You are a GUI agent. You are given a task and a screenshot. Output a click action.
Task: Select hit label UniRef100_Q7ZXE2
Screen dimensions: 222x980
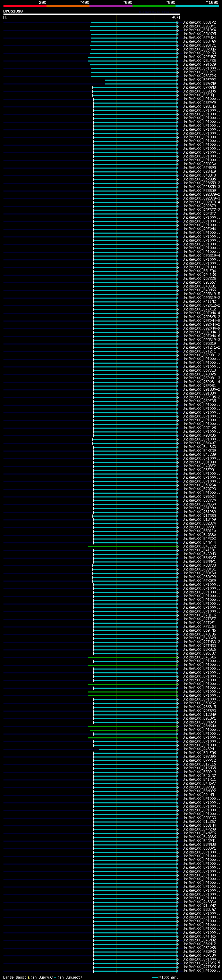[x=199, y=309]
